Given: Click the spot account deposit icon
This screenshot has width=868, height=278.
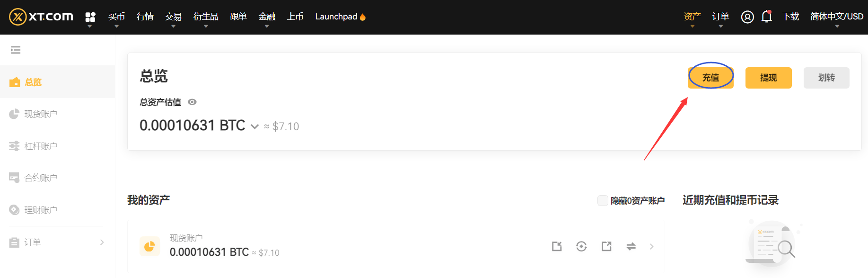Looking at the screenshot, I should click(557, 246).
